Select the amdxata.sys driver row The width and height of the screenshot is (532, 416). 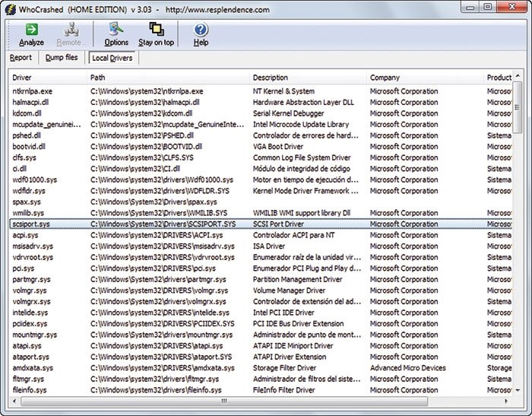(261, 368)
